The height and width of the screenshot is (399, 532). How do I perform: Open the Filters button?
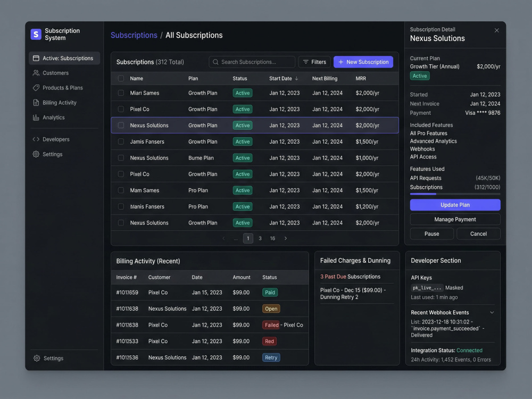pyautogui.click(x=314, y=62)
